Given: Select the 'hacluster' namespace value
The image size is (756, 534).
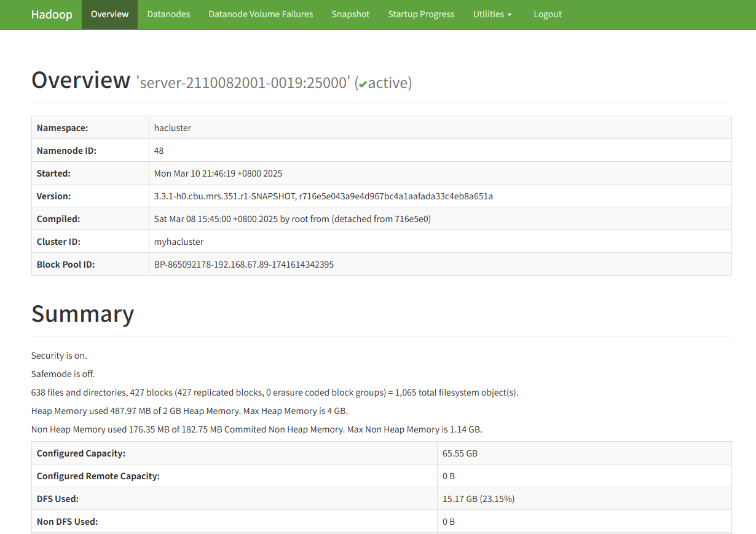Looking at the screenshot, I should [x=173, y=128].
